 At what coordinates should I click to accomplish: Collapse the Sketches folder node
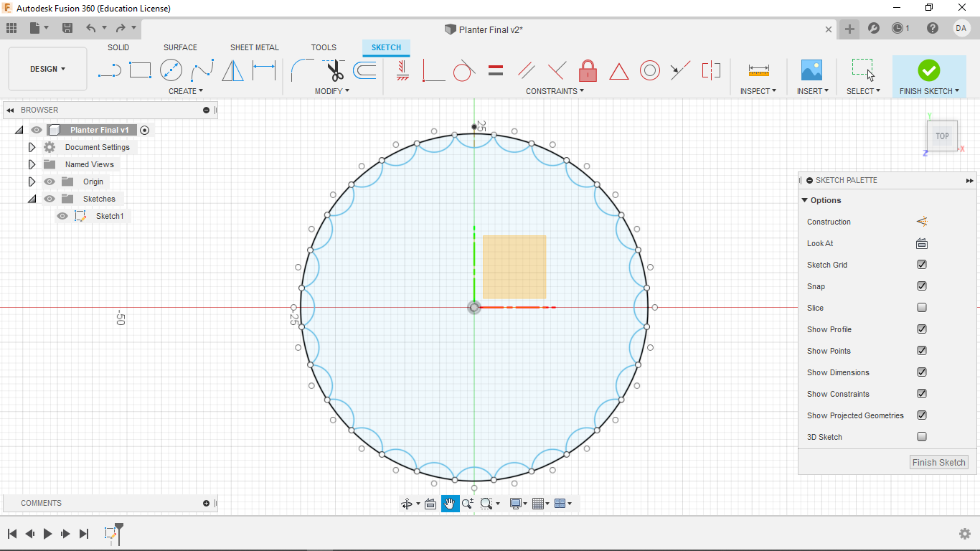[x=32, y=199]
